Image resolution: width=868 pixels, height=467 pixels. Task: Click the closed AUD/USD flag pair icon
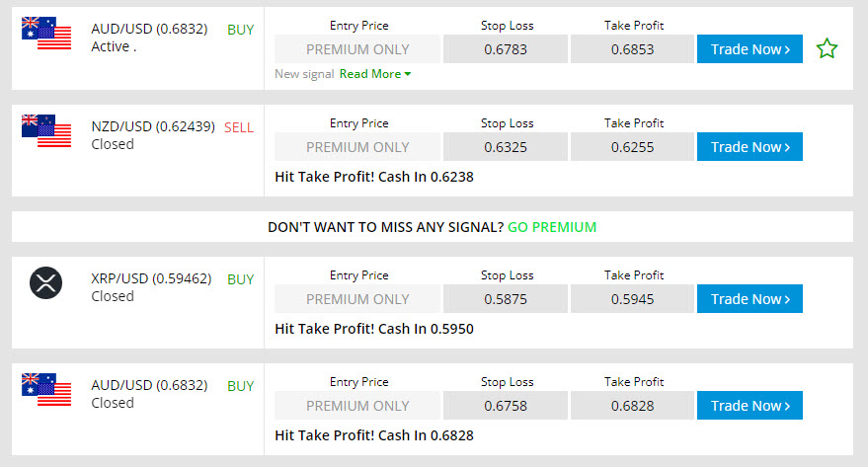(x=46, y=390)
